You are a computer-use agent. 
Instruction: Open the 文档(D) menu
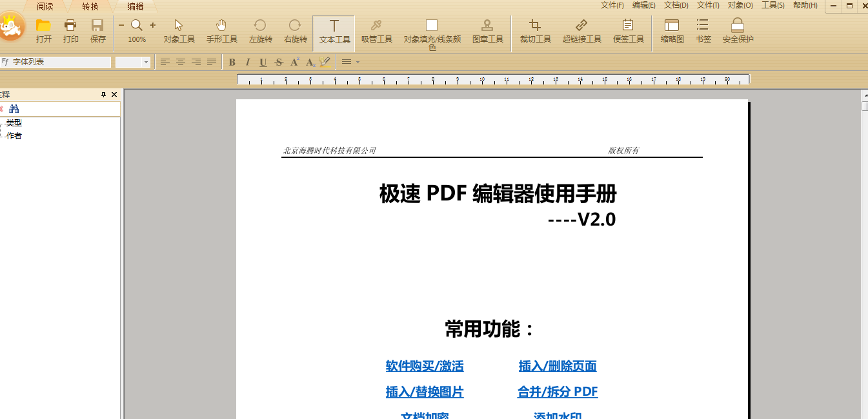(676, 5)
